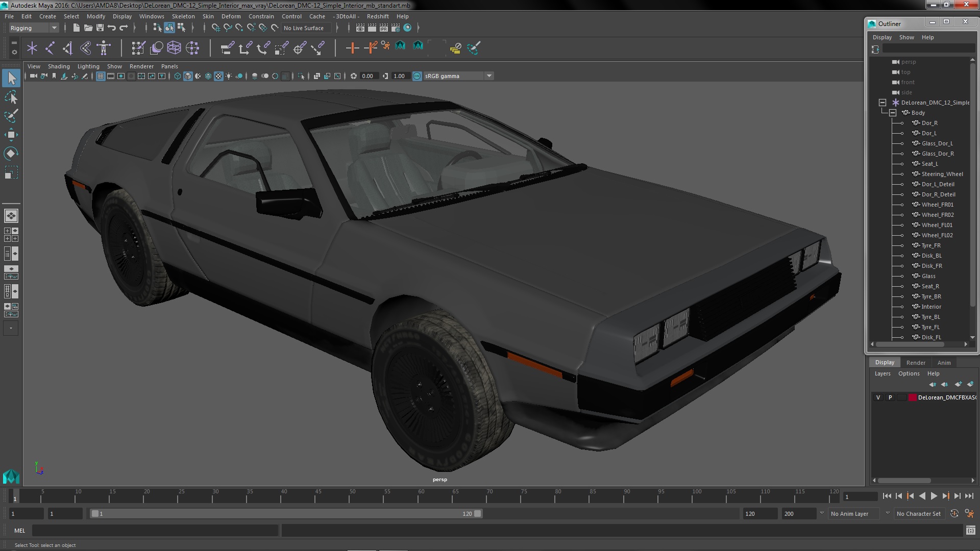Open the Human IK skeleton shelf icon
Viewport: 980px width, 551px height.
pos(104,48)
